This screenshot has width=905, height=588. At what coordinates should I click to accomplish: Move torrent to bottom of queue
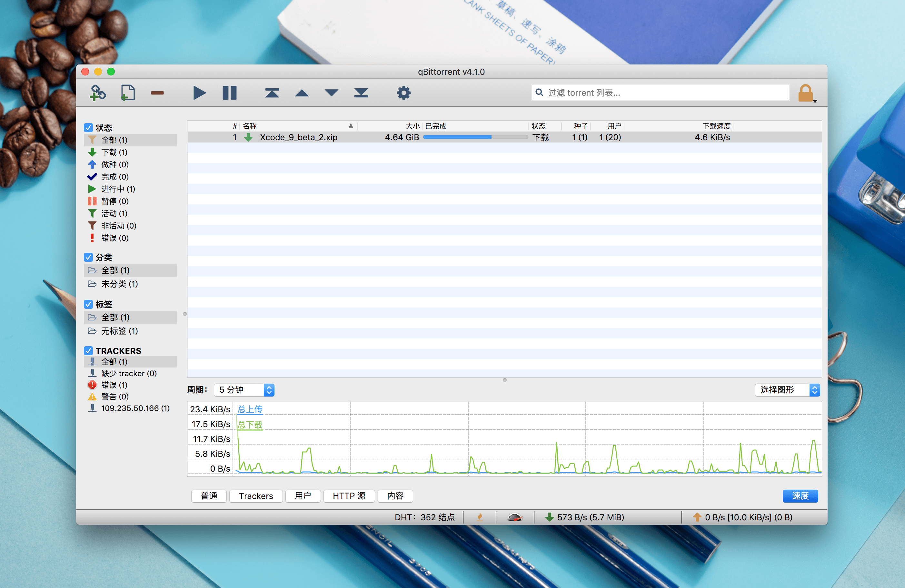click(361, 93)
